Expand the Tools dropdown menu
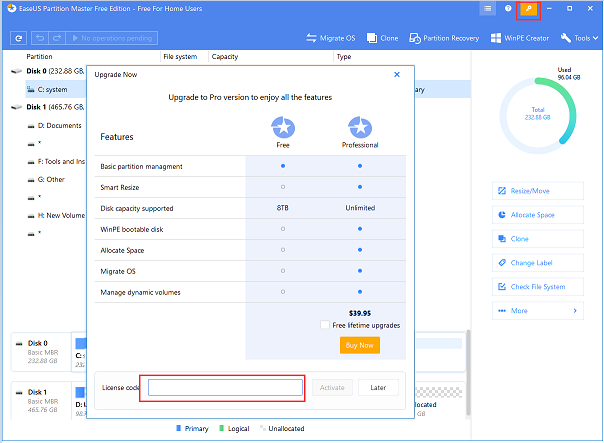The width and height of the screenshot is (604, 443). click(x=579, y=38)
